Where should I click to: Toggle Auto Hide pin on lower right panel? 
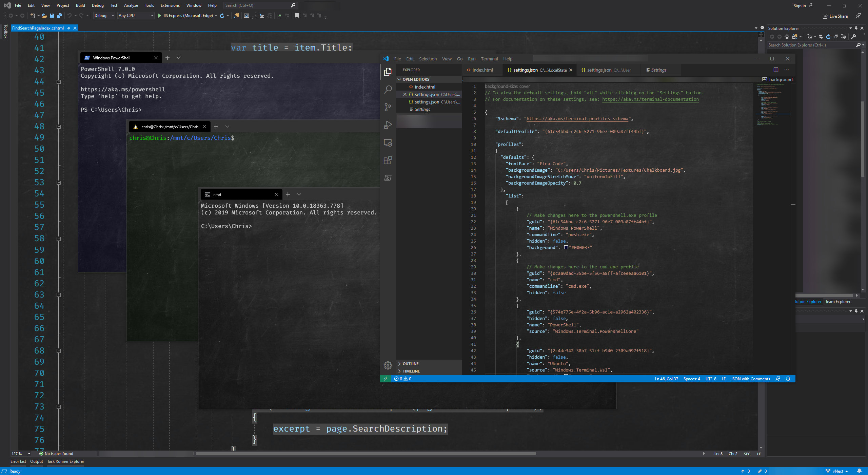[x=856, y=311]
